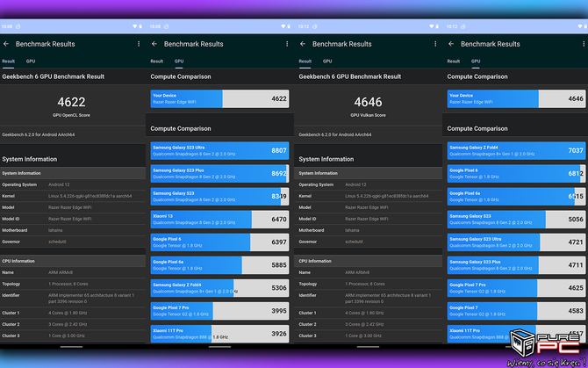Select Samsung Galaxy S23 Ultra bar scoring 8807

pos(219,150)
